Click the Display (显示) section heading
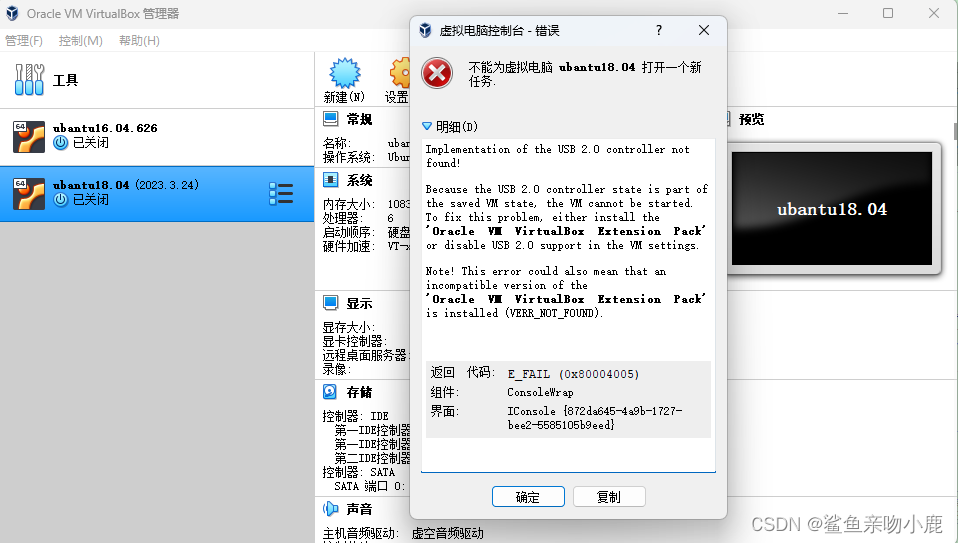 [x=359, y=303]
